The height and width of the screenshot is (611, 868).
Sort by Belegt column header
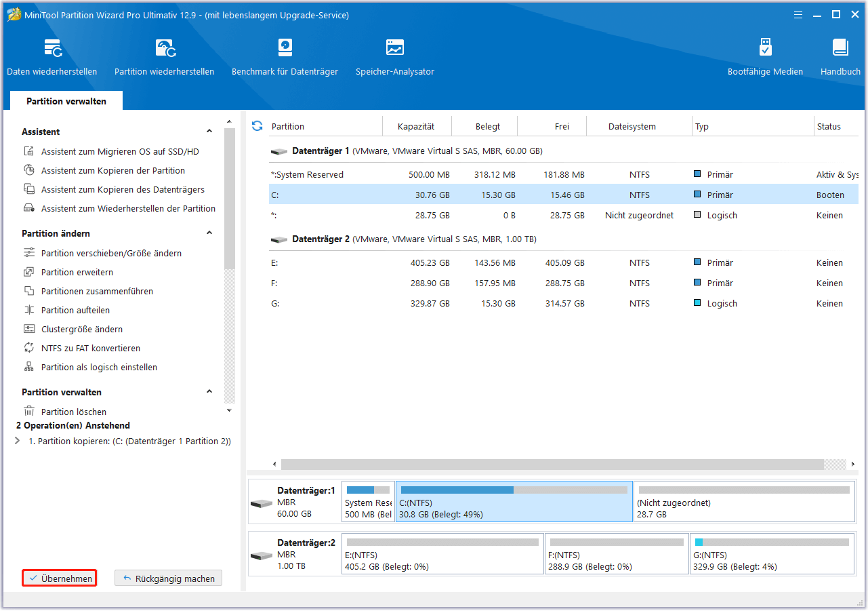tap(488, 127)
